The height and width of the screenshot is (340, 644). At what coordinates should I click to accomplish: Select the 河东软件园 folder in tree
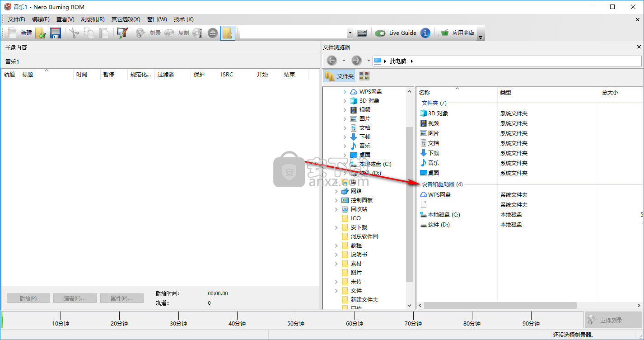(x=364, y=236)
